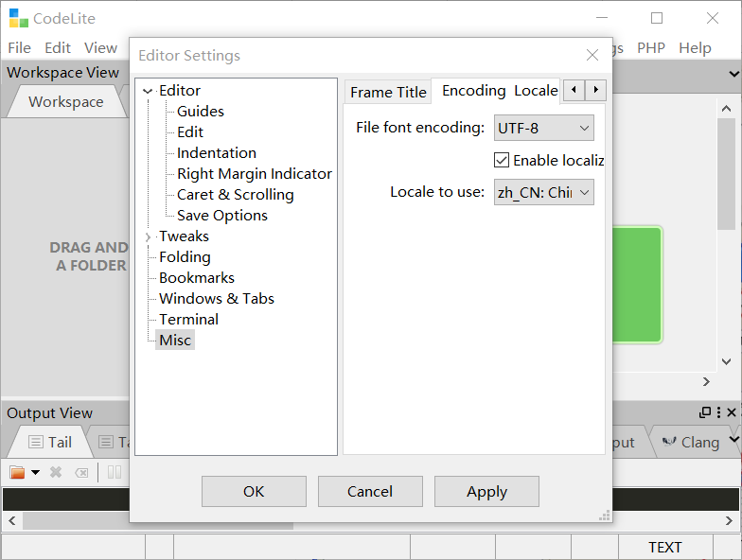Select Caret & Scrolling tree item
Viewport: 742px width, 560px height.
pyautogui.click(x=235, y=195)
